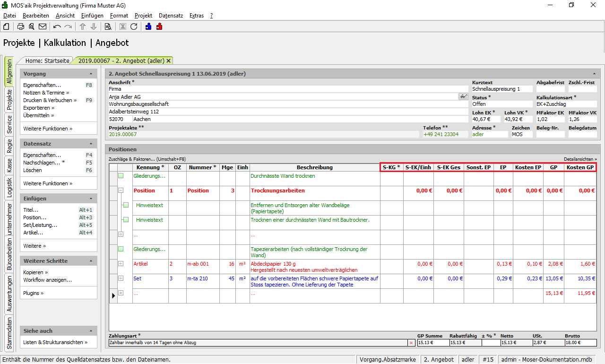This screenshot has height=364, width=605.
Task: Click the new document toolbar icon
Action: [6, 26]
